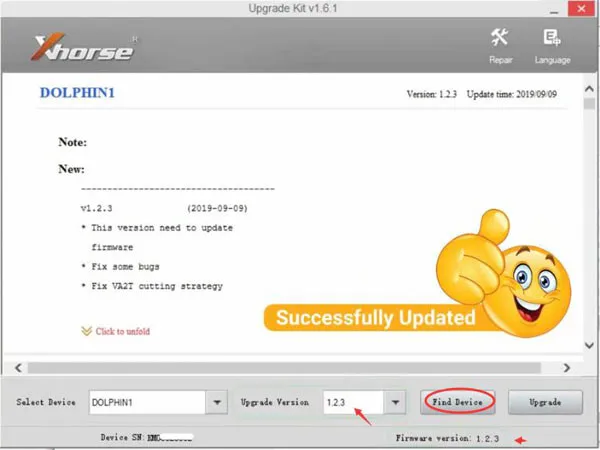This screenshot has height=450, width=600.
Task: Open the Repair tools icon
Action: pyautogui.click(x=500, y=38)
